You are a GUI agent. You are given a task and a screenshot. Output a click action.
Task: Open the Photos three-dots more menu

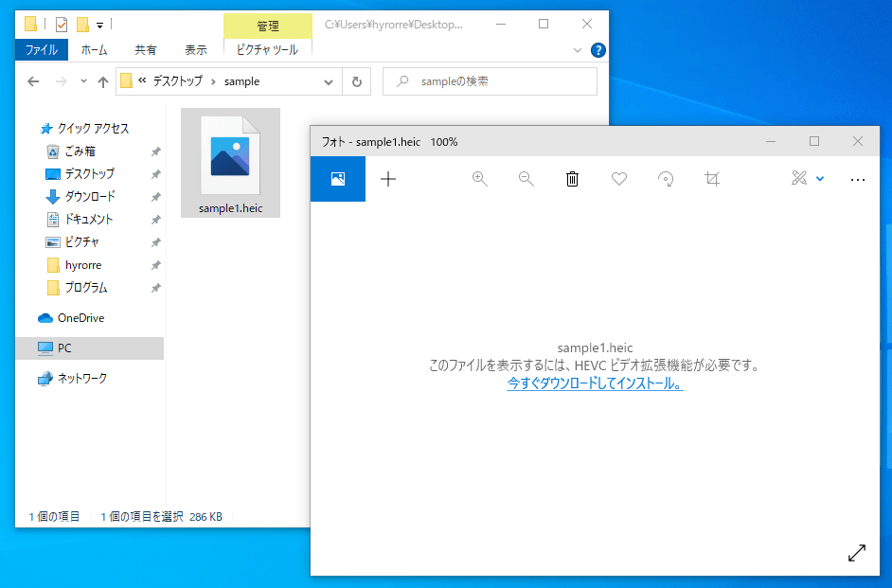point(857,180)
